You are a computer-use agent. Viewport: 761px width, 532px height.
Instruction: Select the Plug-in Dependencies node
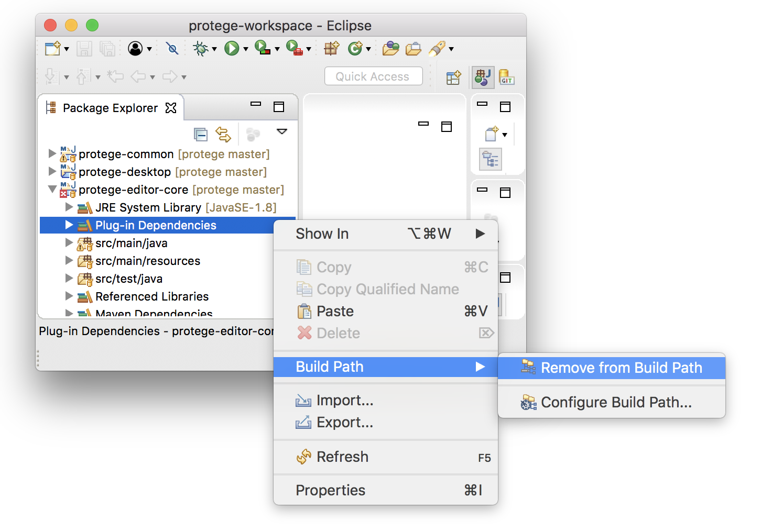point(168,225)
